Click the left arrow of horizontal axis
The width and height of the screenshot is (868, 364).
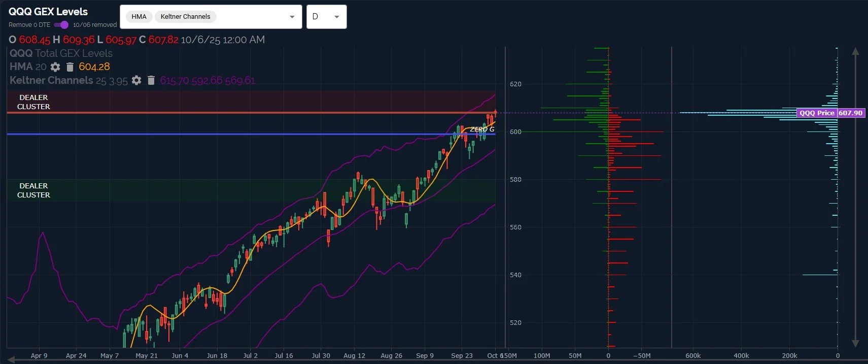point(11,359)
